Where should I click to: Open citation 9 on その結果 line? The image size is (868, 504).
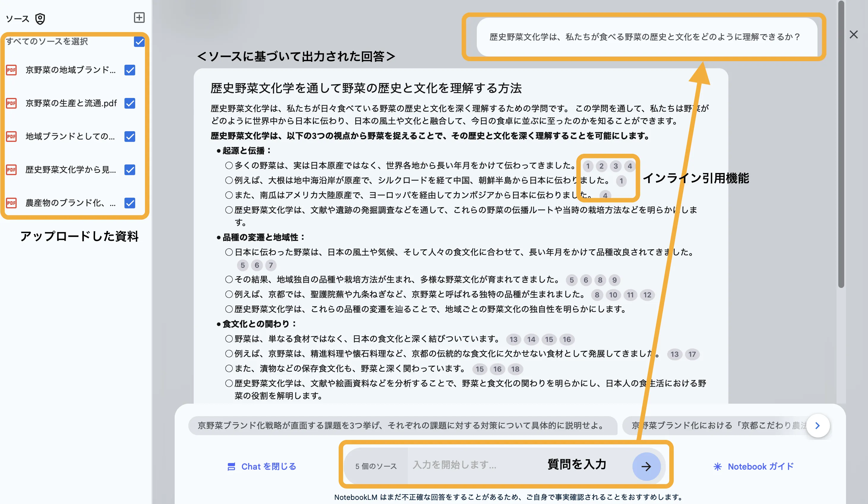(615, 280)
